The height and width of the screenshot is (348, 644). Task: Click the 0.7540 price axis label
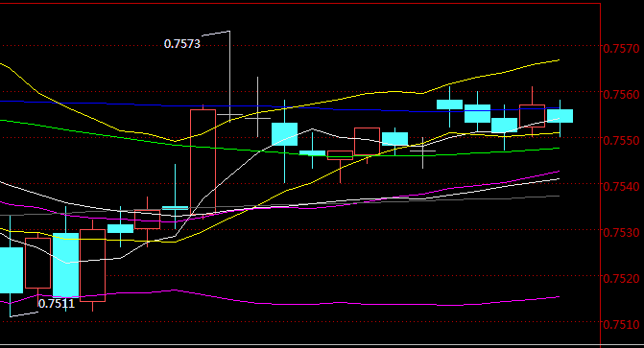(621, 186)
